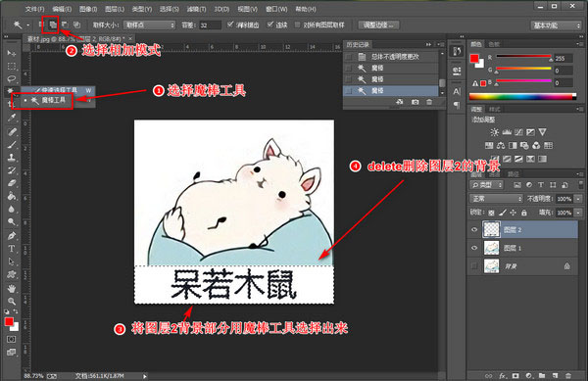Select the Brush tool
This screenshot has height=381, width=588.
(x=12, y=144)
